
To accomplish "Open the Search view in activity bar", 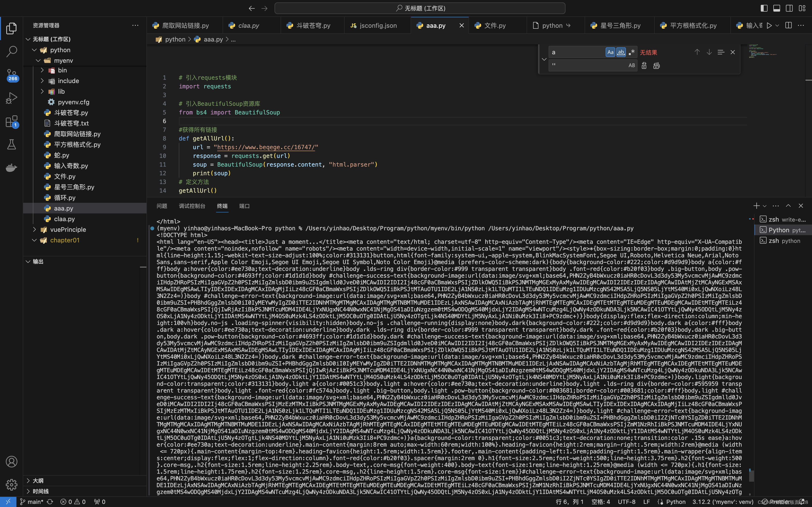I will 11,52.
